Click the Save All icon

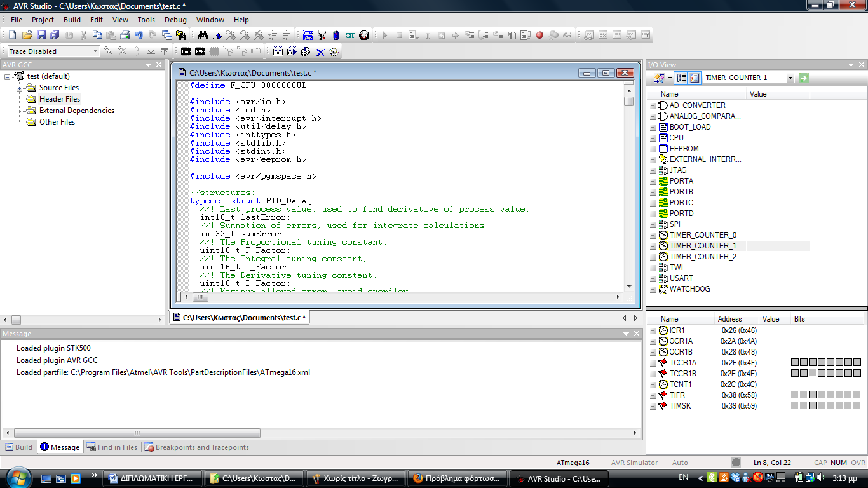[55, 36]
